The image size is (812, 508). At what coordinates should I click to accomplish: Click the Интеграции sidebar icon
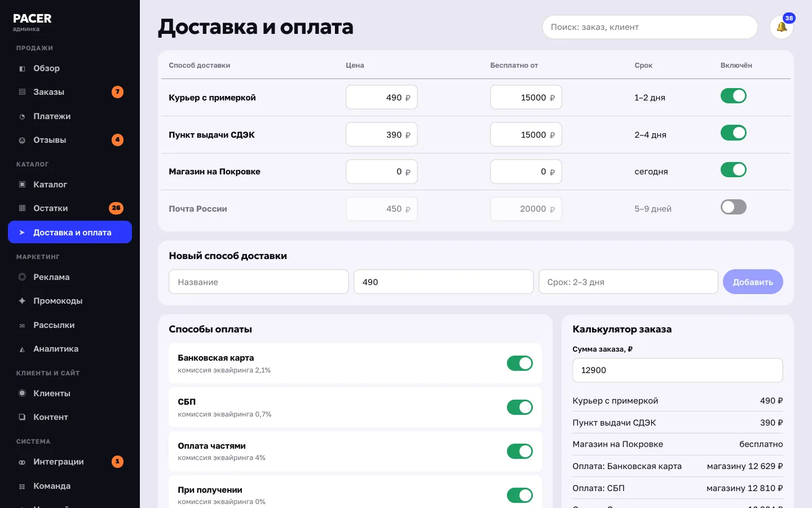[x=22, y=462]
